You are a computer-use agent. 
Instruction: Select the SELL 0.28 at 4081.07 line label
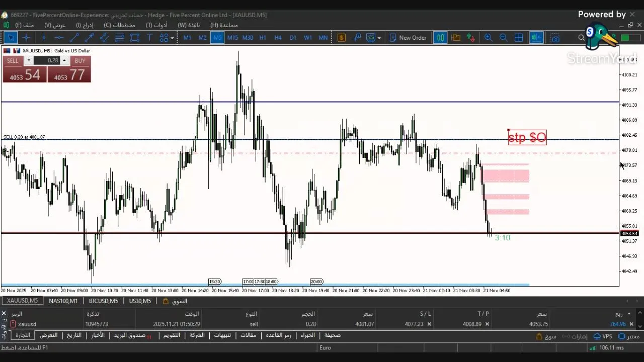[24, 137]
